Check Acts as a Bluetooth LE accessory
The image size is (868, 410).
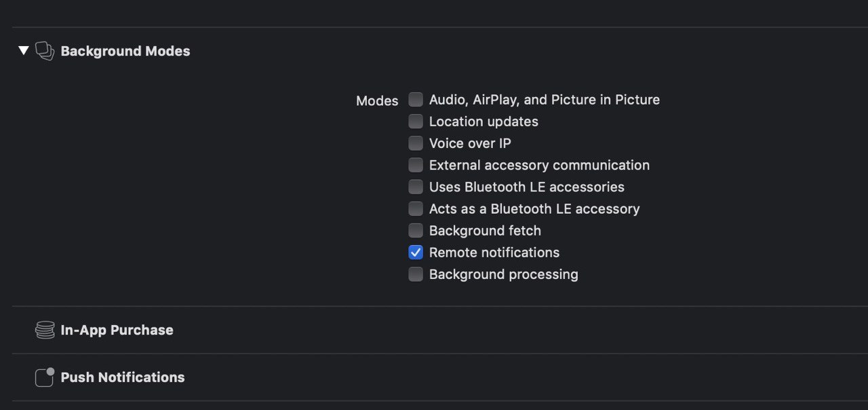click(416, 208)
